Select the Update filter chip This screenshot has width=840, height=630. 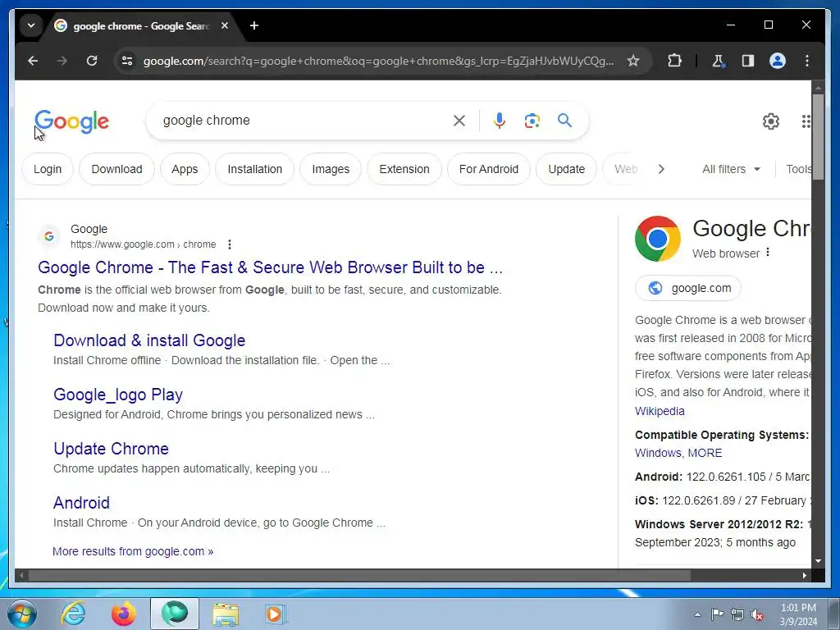click(566, 169)
